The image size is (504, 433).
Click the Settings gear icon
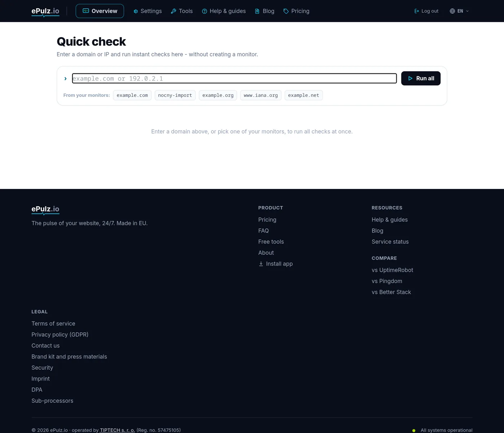[x=136, y=12]
